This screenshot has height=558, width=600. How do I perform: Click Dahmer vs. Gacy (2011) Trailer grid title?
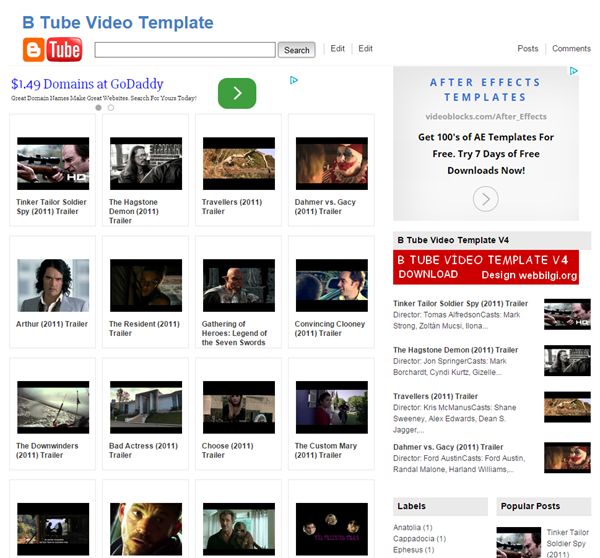coord(325,207)
